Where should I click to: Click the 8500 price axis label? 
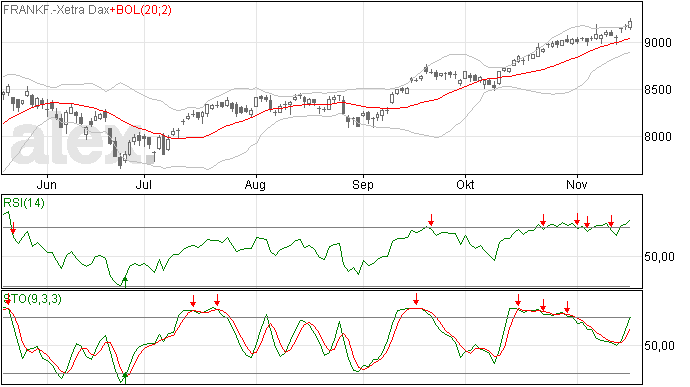pyautogui.click(x=658, y=90)
